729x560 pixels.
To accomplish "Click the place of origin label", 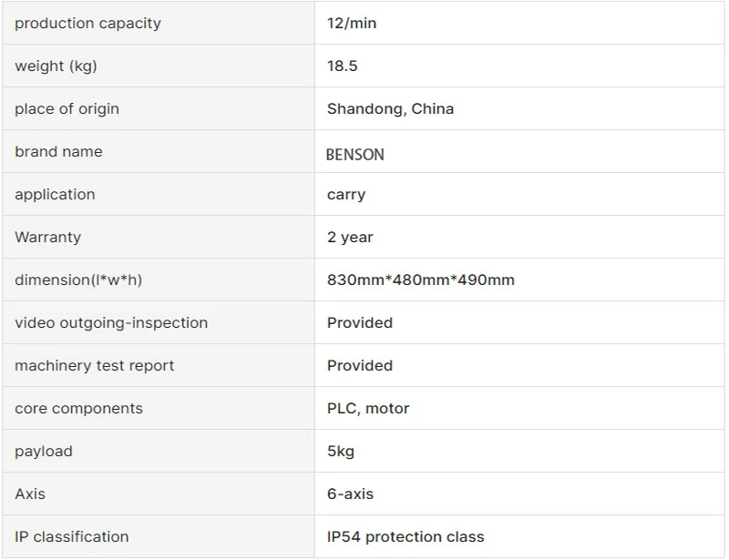I will pyautogui.click(x=67, y=108).
